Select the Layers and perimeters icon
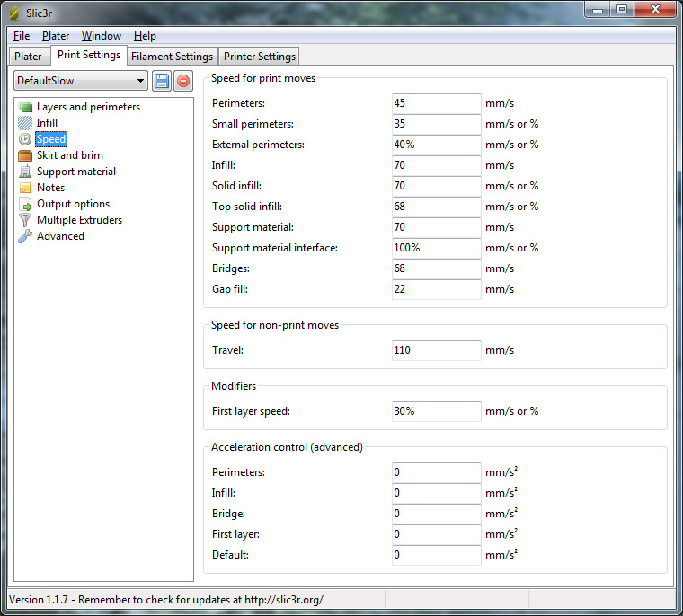This screenshot has height=616, width=683. [x=25, y=107]
